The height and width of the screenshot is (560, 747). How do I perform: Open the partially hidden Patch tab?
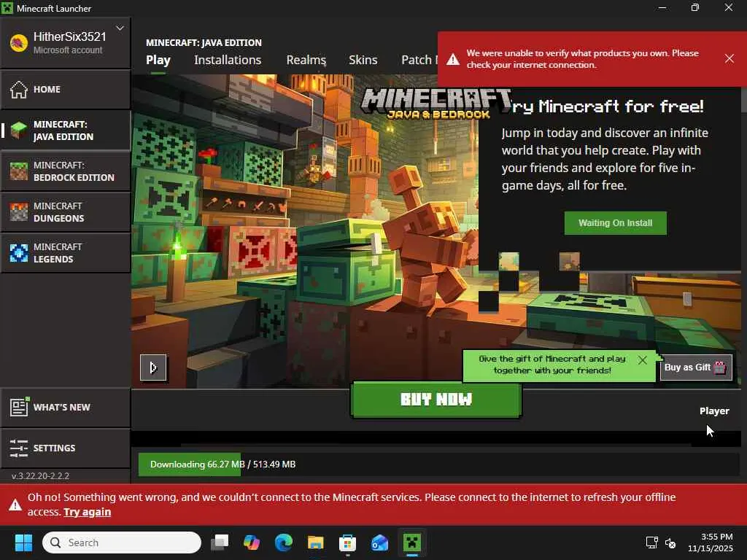(419, 60)
